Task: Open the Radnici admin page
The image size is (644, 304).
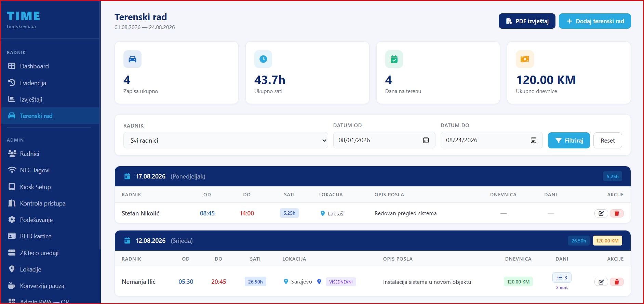Action: click(x=50, y=154)
